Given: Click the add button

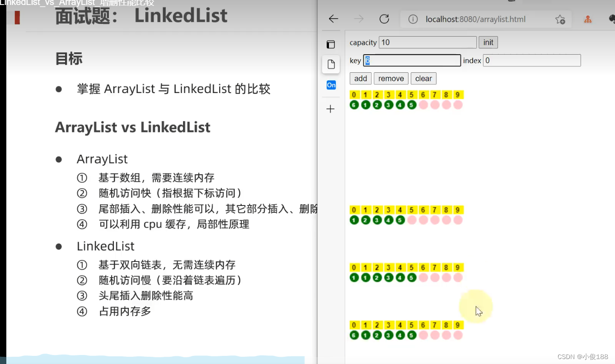Looking at the screenshot, I should tap(360, 78).
